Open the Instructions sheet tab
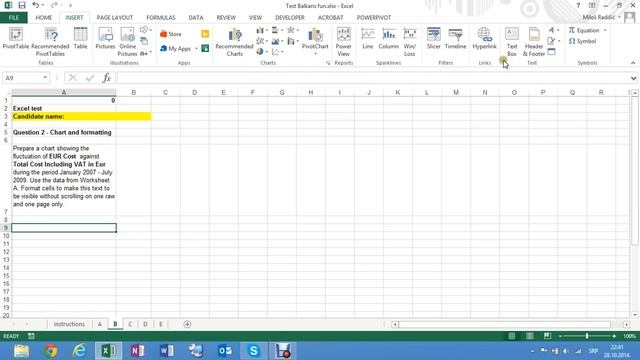Viewport: 640px width, 360px height. coord(69,324)
